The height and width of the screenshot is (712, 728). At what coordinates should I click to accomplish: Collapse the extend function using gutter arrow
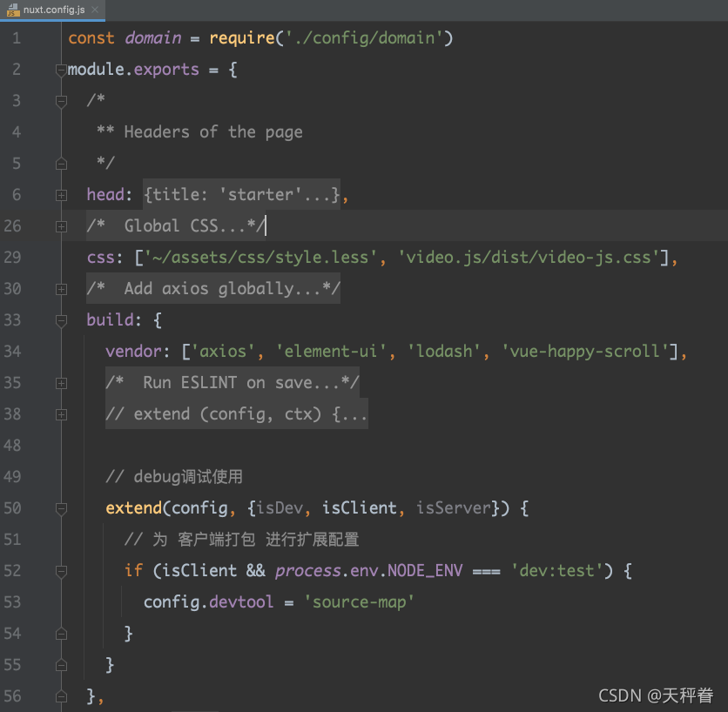coord(61,507)
